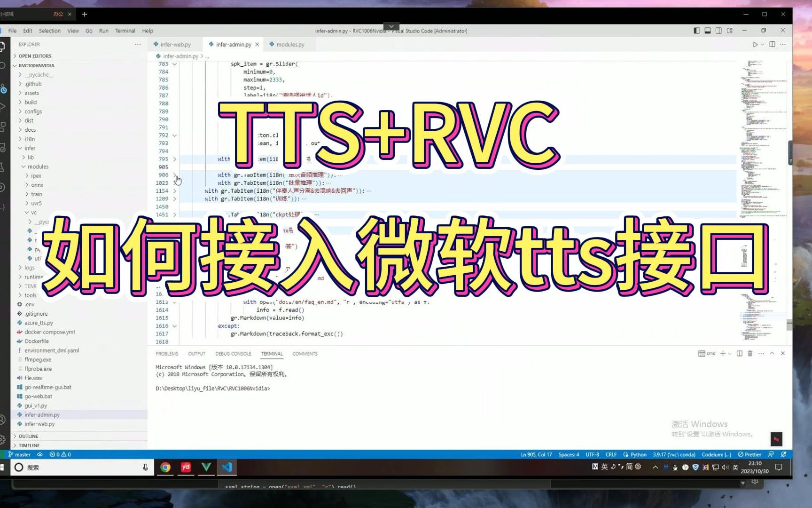Image resolution: width=812 pixels, height=508 pixels.
Task: Open the Terminal menu
Action: coord(125,31)
